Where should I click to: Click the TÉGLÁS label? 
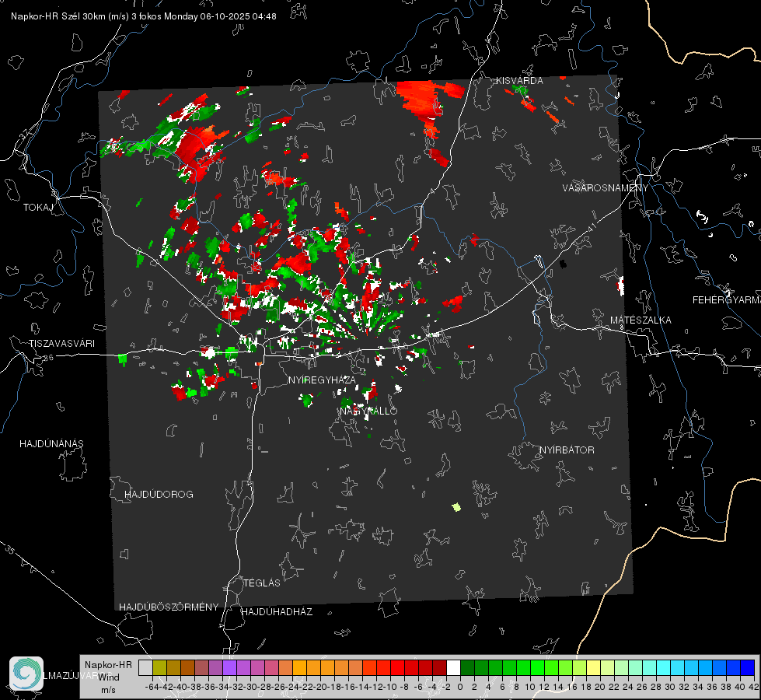coord(262,583)
